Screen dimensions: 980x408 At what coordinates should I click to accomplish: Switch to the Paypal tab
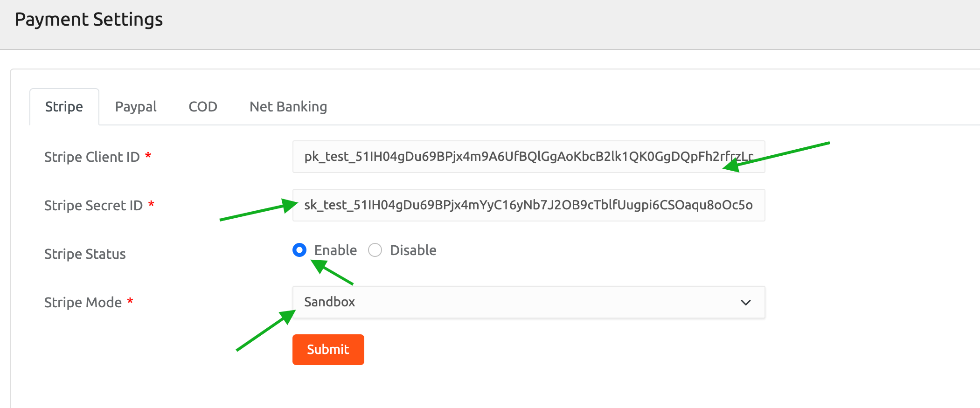(x=136, y=107)
